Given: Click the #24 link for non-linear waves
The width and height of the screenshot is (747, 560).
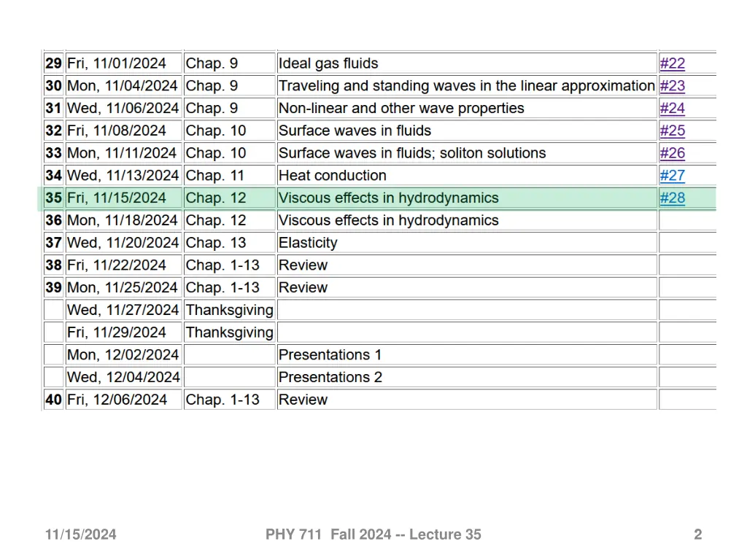Looking at the screenshot, I should (x=672, y=109).
